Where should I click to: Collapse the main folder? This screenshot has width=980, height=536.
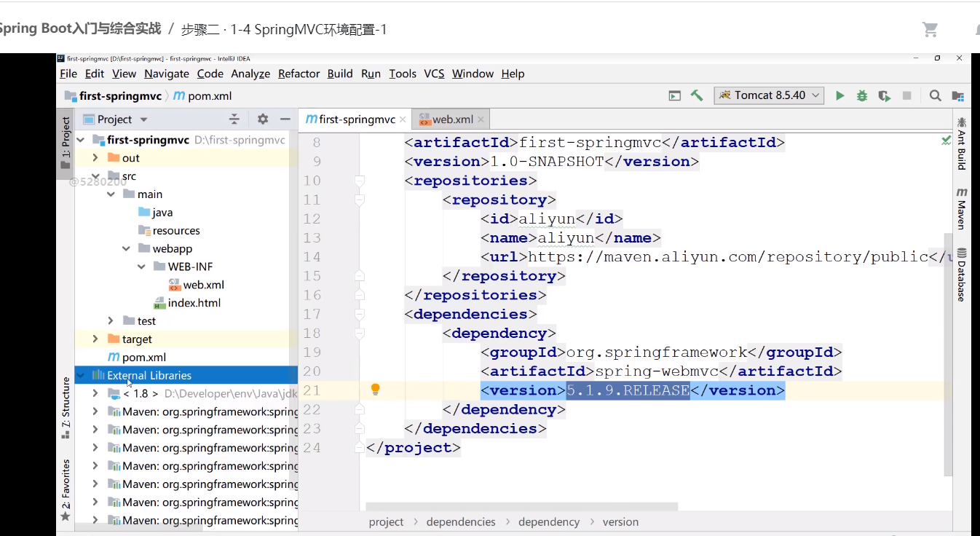coord(111,194)
